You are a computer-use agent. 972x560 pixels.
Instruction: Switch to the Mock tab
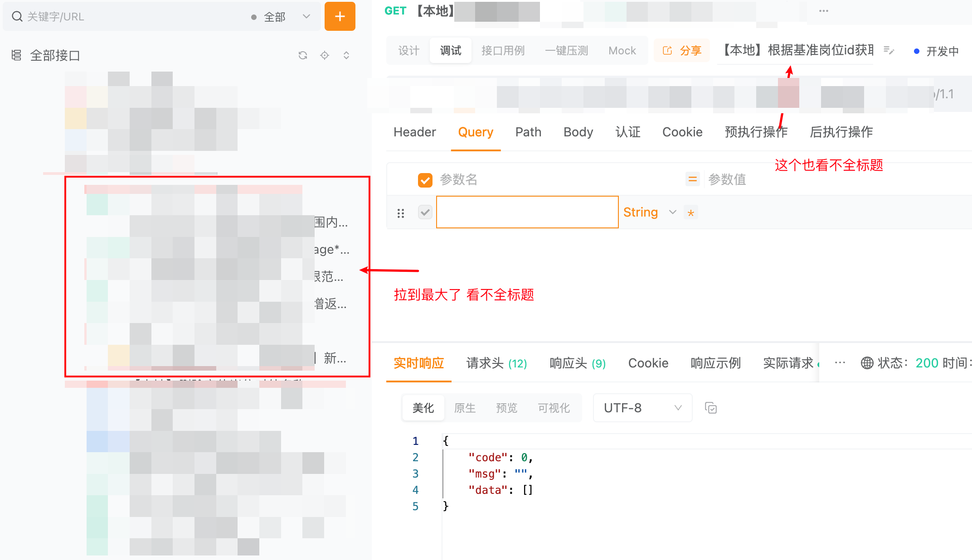coord(622,51)
